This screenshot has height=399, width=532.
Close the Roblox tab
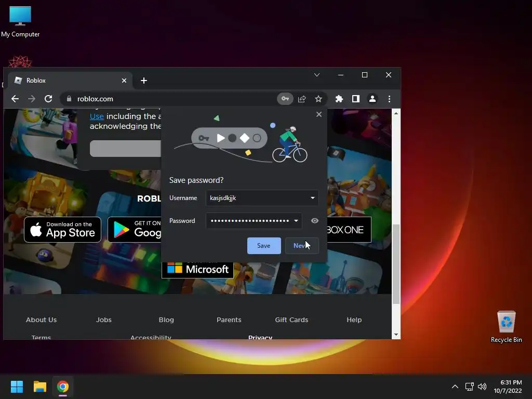[x=124, y=81]
